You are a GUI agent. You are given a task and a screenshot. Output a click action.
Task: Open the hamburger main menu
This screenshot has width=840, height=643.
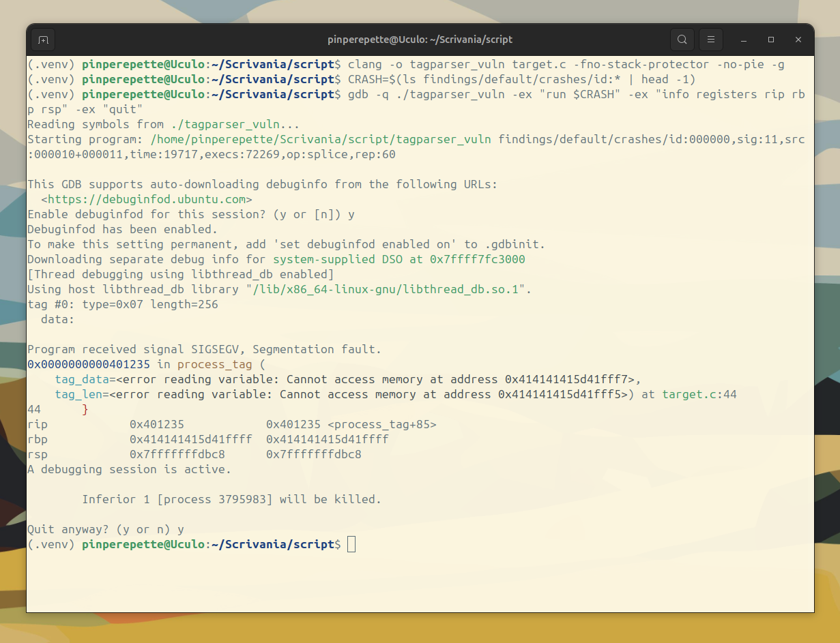pyautogui.click(x=710, y=40)
